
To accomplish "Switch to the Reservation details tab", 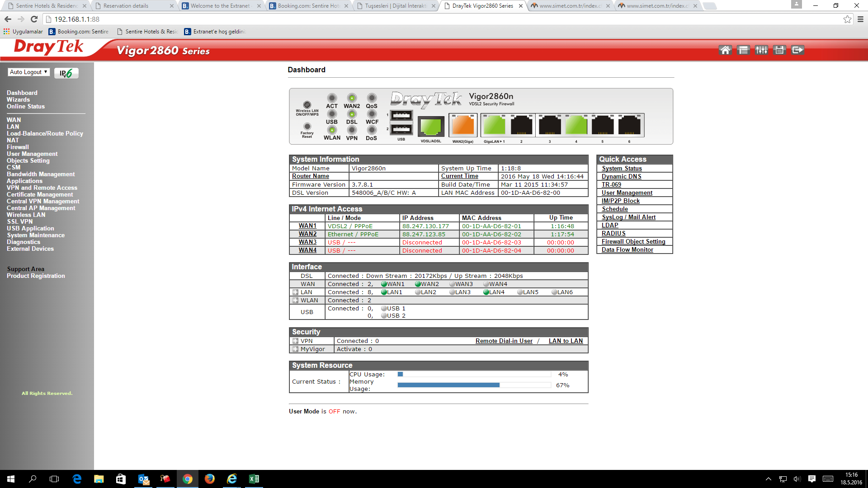I will [126, 6].
